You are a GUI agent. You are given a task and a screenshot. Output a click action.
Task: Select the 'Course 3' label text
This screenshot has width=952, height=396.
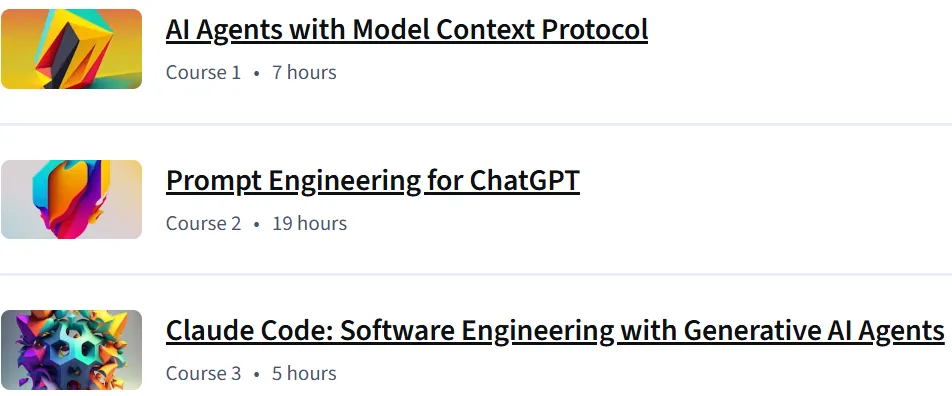pos(203,374)
